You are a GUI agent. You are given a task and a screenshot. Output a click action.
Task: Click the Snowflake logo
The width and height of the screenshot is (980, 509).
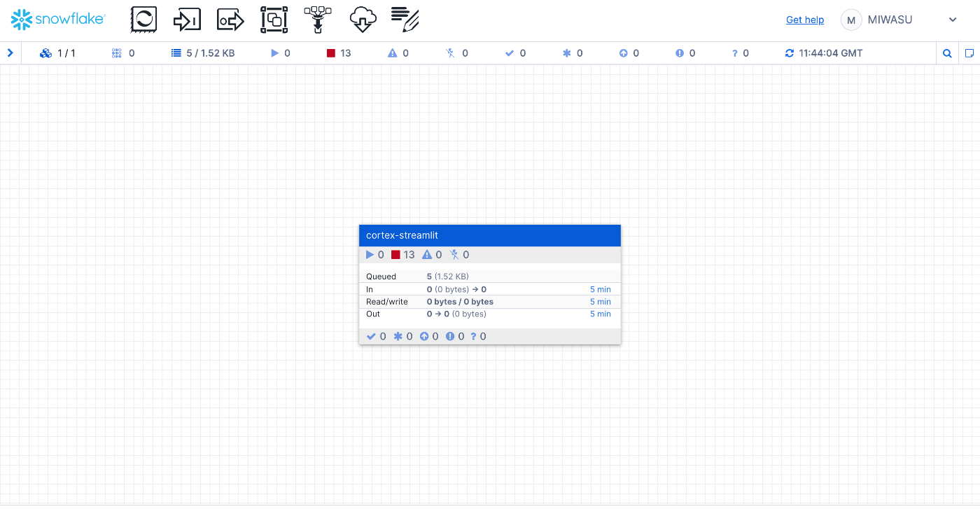58,20
